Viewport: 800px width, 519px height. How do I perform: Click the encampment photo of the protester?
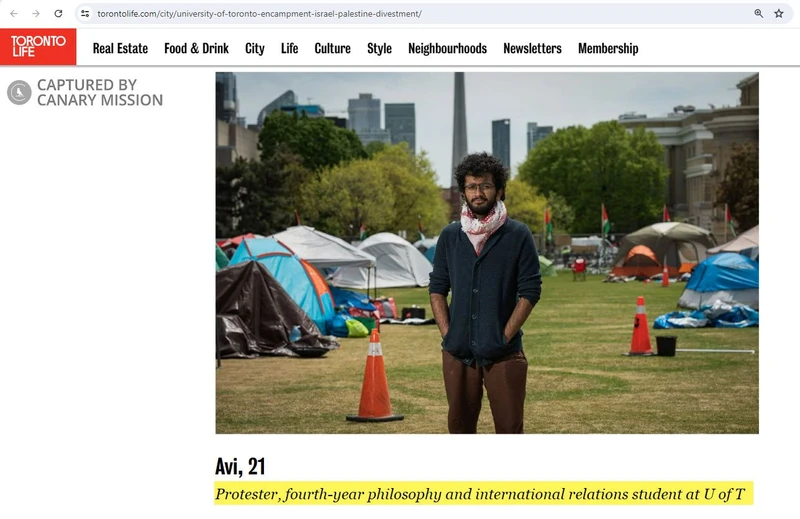[487, 253]
